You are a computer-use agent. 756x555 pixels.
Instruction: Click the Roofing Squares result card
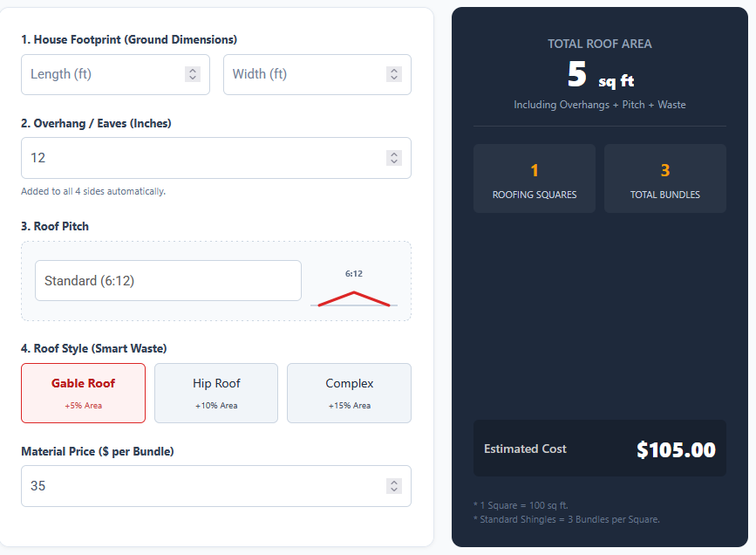pos(535,178)
